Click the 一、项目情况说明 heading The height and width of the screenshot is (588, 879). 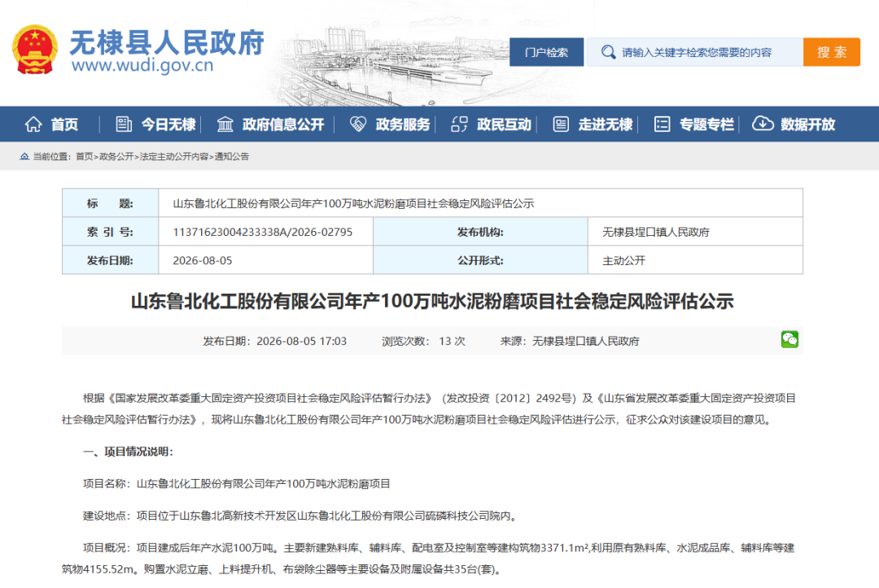[x=129, y=452]
